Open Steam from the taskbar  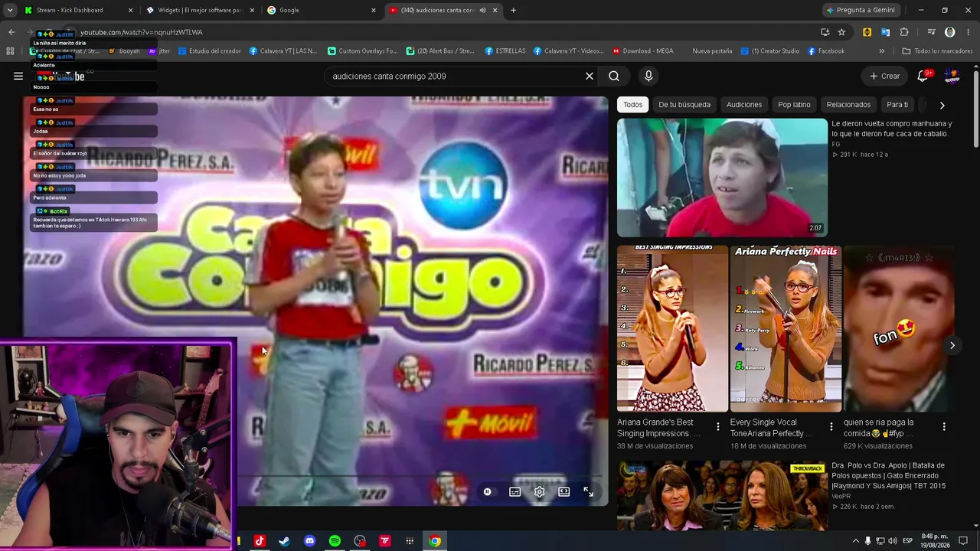284,541
